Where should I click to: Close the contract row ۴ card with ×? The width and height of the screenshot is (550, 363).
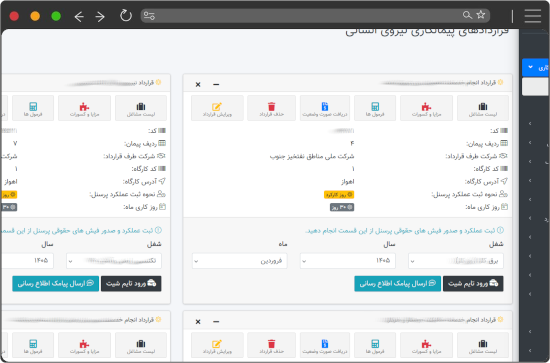point(198,85)
